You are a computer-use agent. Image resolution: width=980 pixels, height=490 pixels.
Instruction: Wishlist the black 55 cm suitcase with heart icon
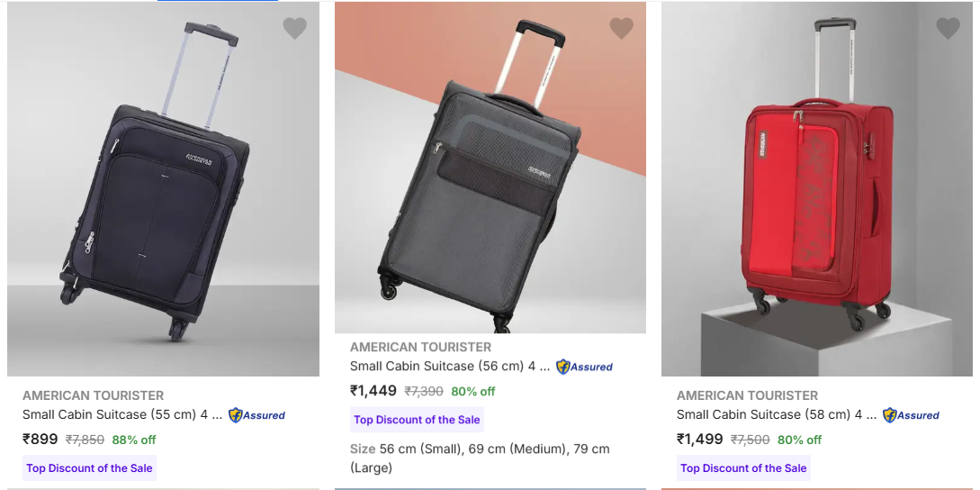click(x=294, y=29)
